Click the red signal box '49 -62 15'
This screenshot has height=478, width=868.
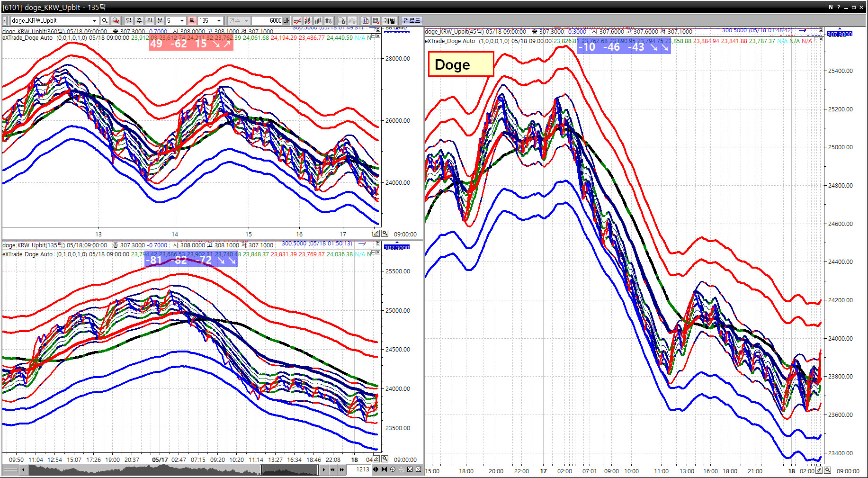click(191, 43)
